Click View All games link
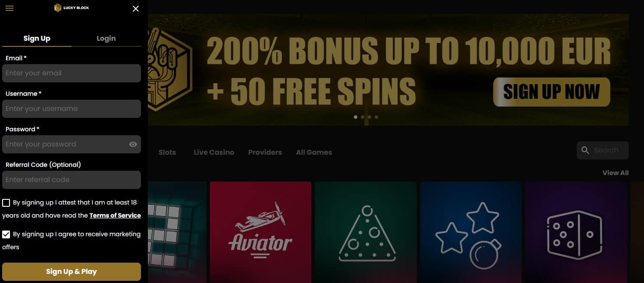The width and height of the screenshot is (644, 283). click(x=615, y=173)
